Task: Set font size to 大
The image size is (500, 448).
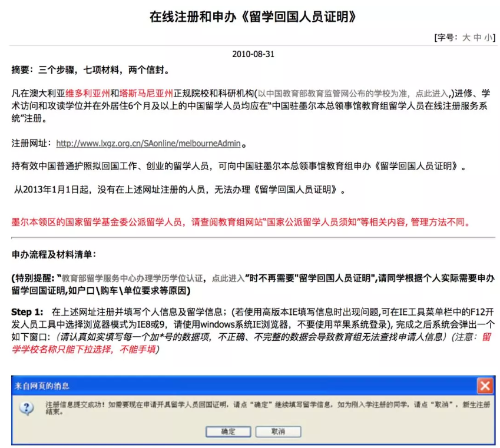Action: (466, 37)
